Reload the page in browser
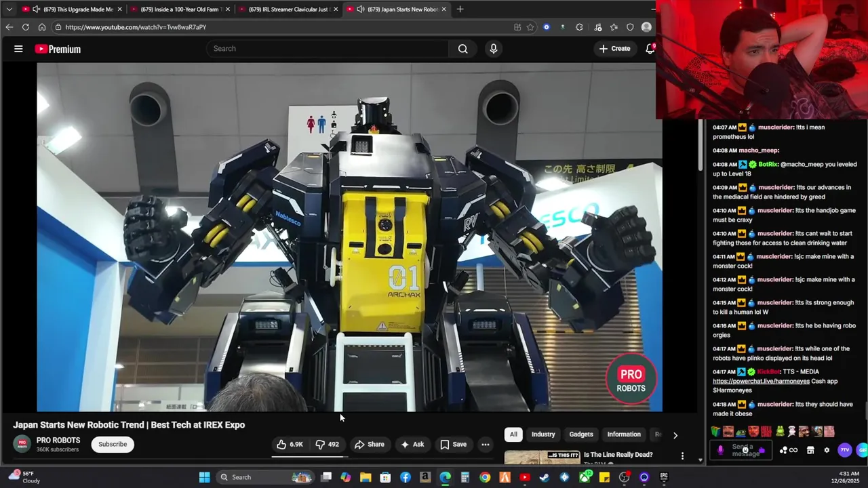 coord(26,27)
